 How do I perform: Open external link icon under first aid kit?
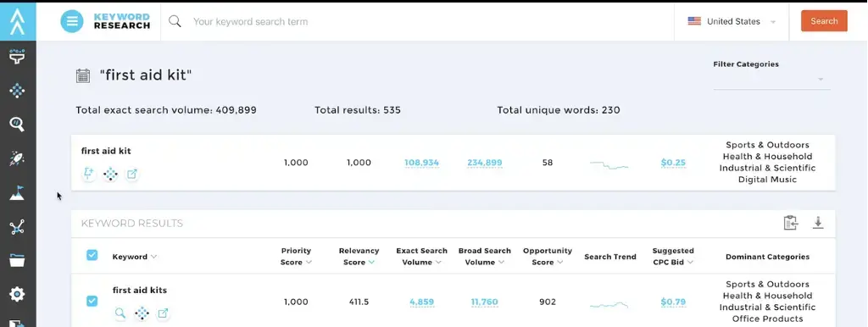(x=131, y=175)
